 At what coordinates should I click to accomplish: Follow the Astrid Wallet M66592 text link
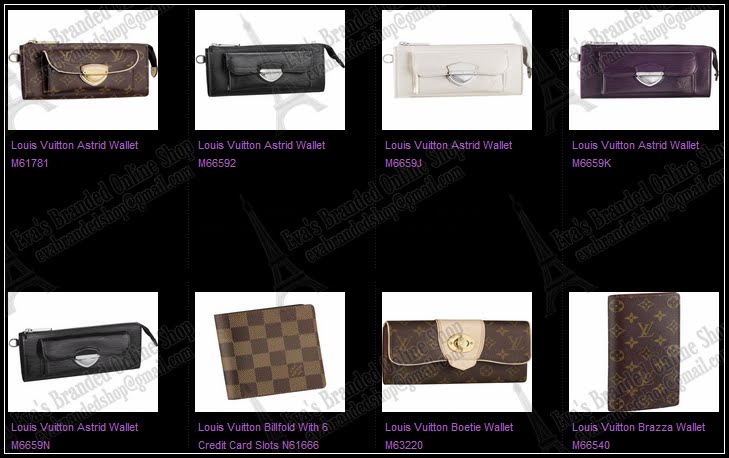261,154
